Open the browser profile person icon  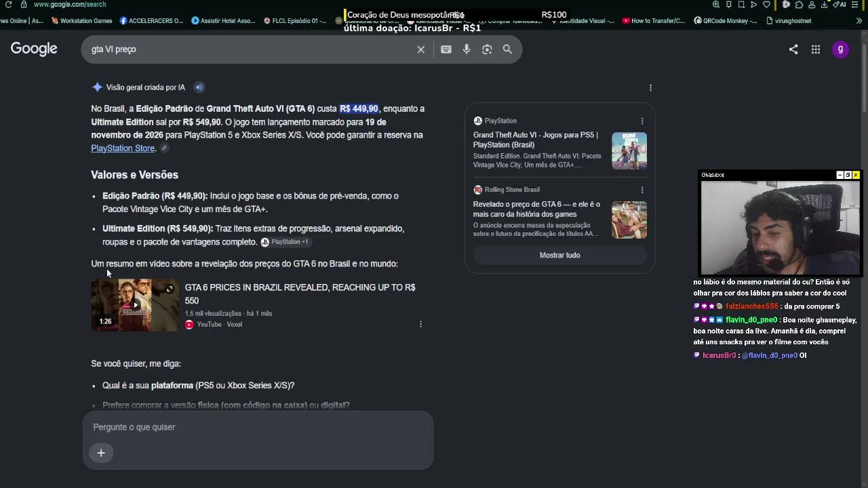pyautogui.click(x=812, y=4)
